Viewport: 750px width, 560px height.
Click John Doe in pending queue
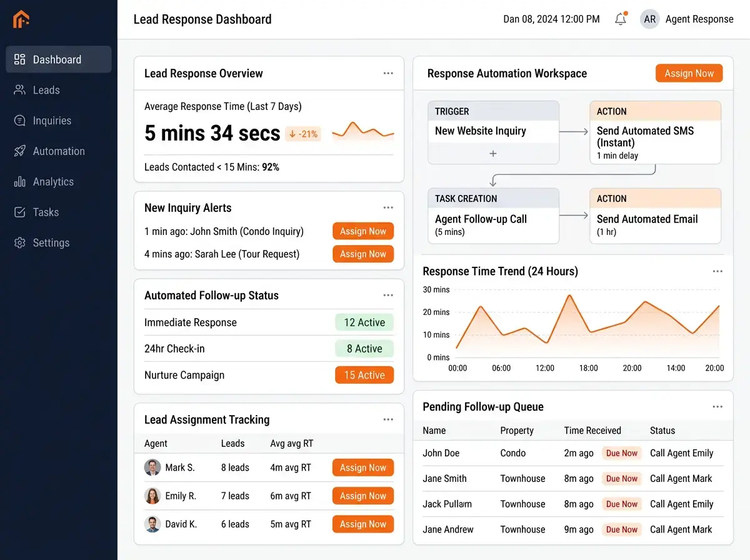click(441, 453)
